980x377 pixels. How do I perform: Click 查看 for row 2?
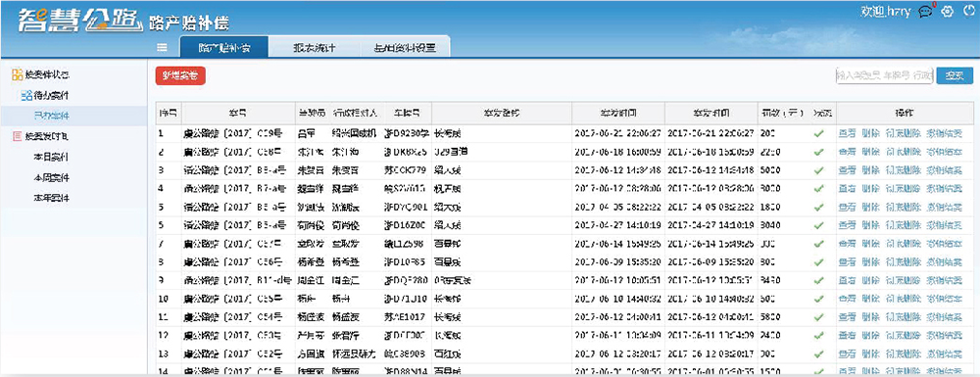[x=847, y=152]
